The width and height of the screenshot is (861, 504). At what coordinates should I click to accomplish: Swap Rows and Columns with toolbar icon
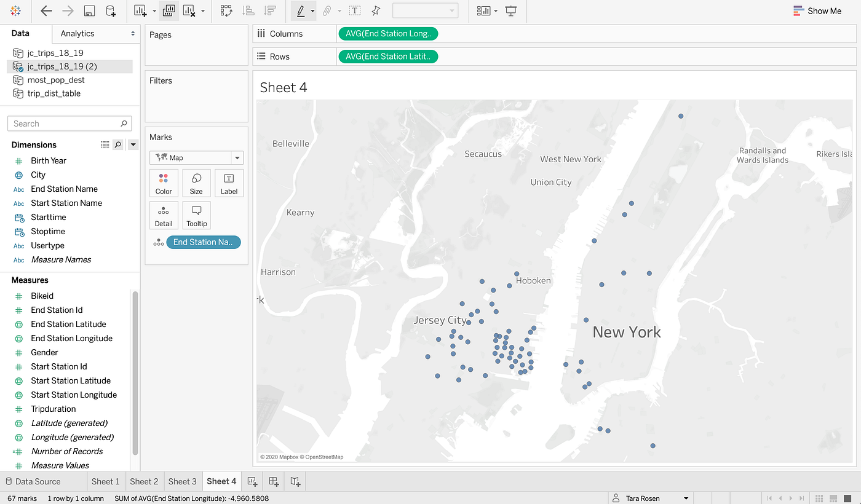coord(226,11)
